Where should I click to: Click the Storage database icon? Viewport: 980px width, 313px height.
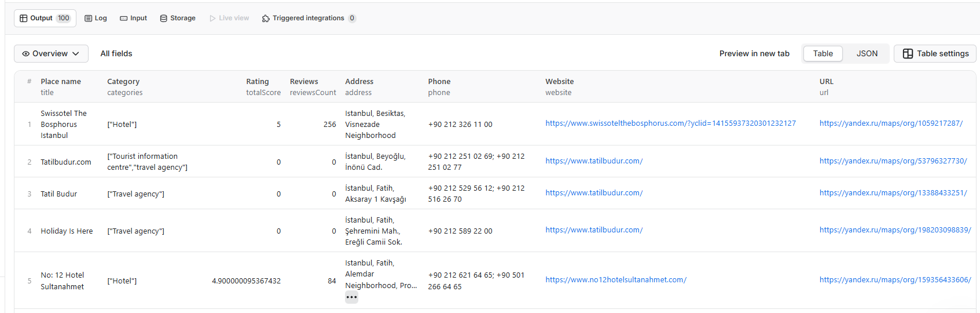pos(164,18)
